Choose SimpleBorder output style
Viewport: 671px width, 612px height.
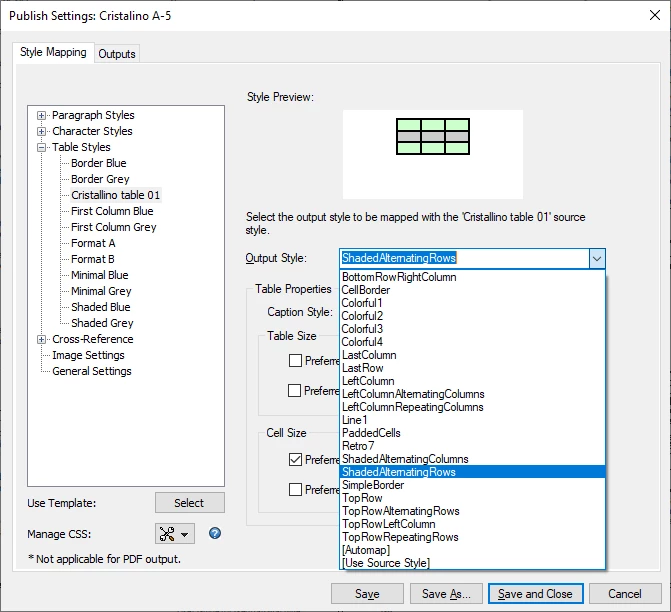click(472, 485)
